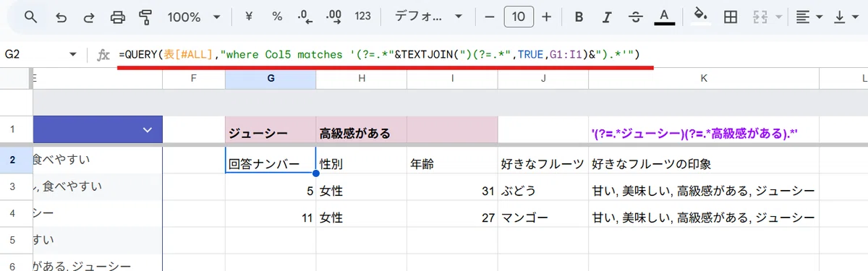
Task: Click header cell 性別
Action: pyautogui.click(x=361, y=160)
